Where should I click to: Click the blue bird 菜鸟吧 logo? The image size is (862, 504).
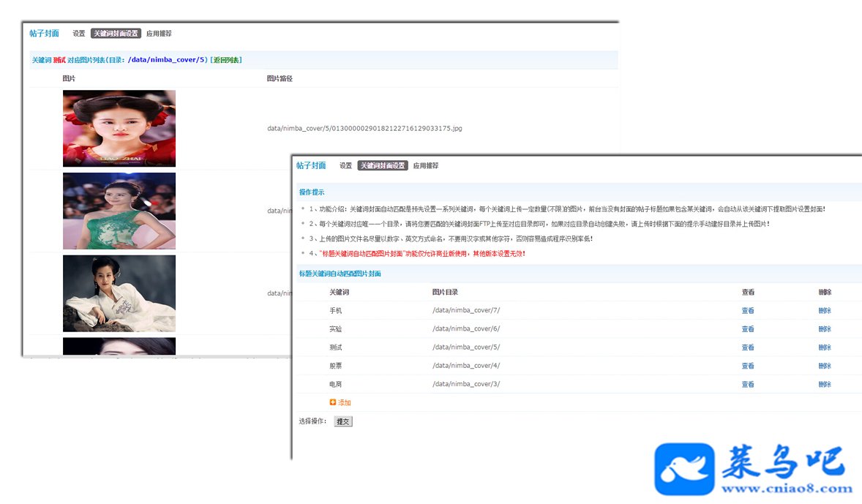(684, 469)
